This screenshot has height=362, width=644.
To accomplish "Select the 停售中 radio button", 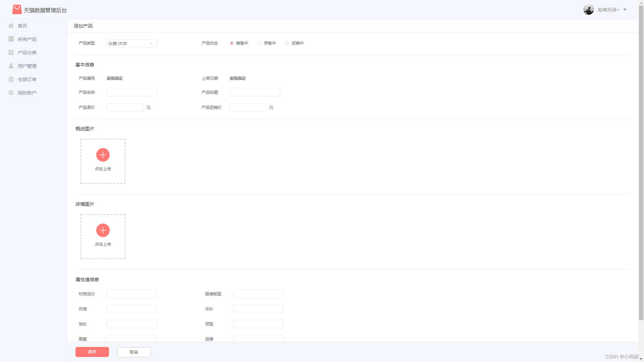I will (x=260, y=43).
